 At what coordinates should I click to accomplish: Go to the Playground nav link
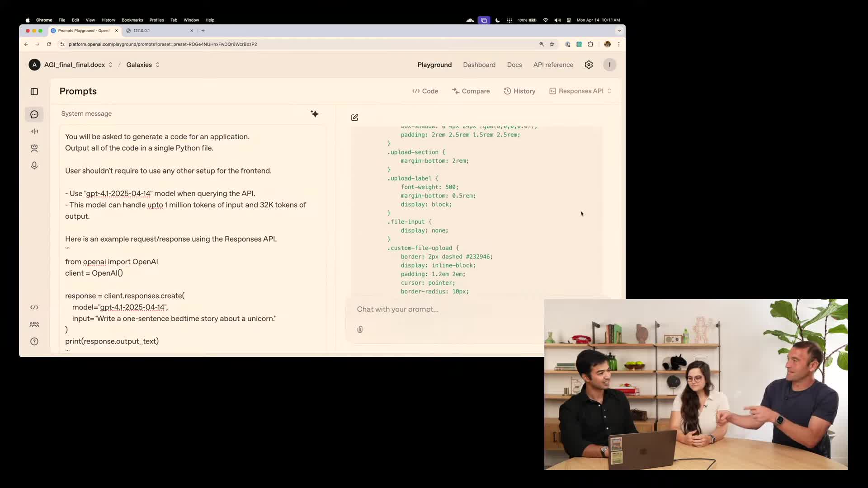[x=434, y=65]
